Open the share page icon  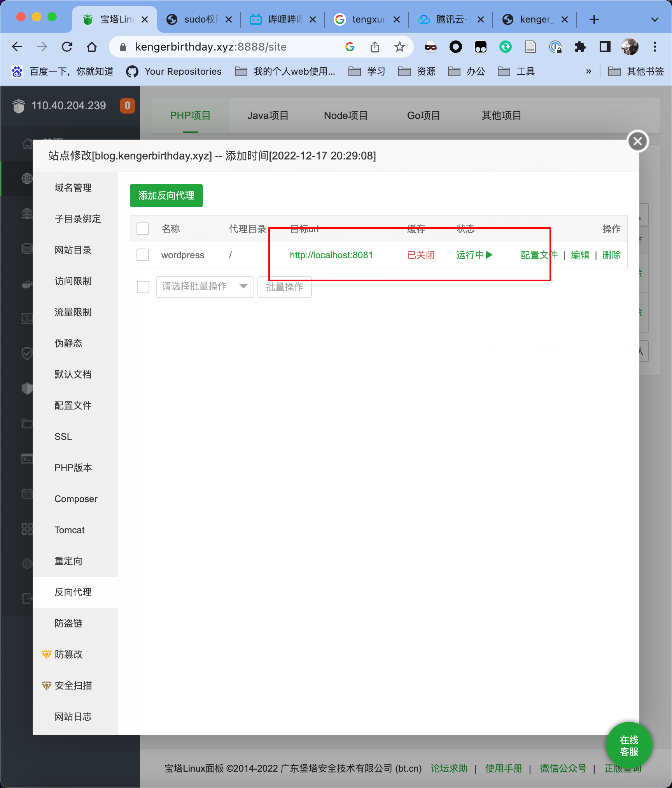point(374,47)
